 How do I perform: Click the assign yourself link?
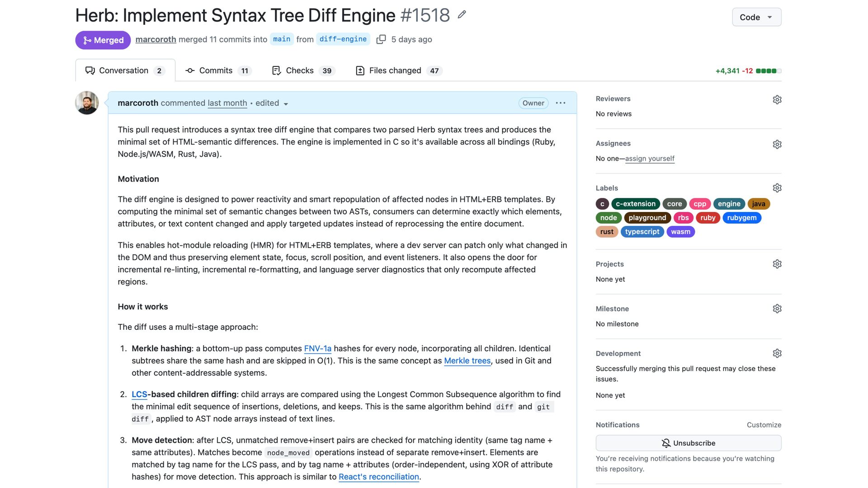[x=650, y=159]
